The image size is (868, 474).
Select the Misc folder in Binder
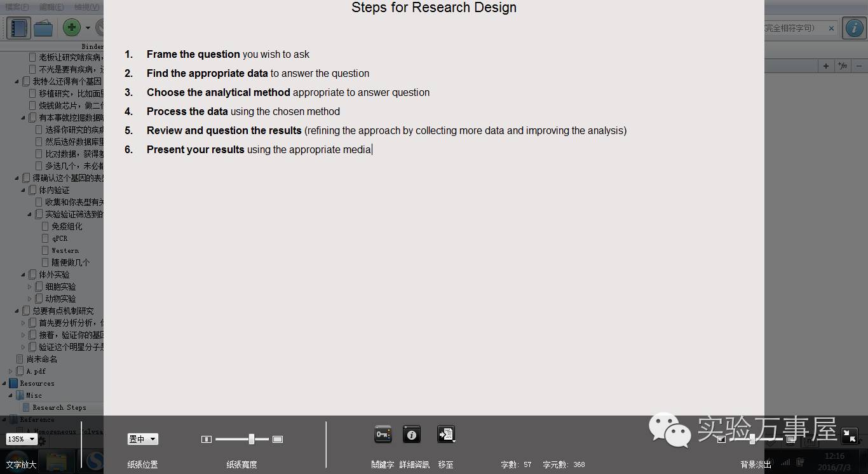tap(34, 395)
